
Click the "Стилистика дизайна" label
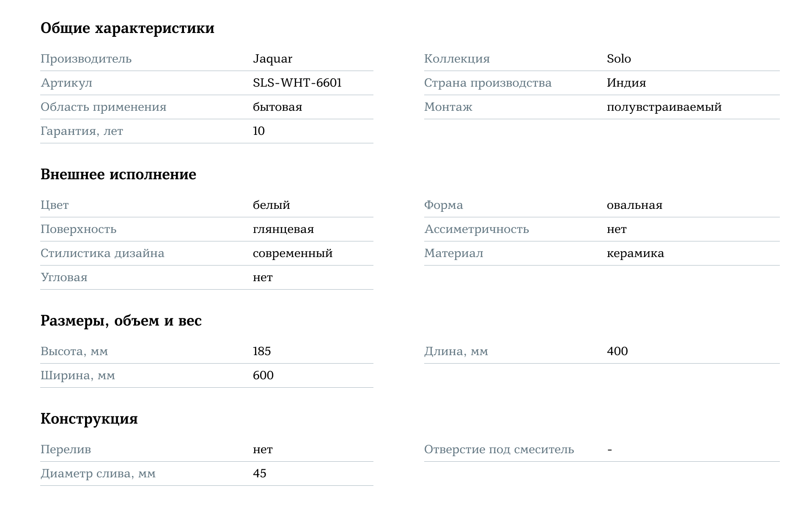click(x=102, y=253)
